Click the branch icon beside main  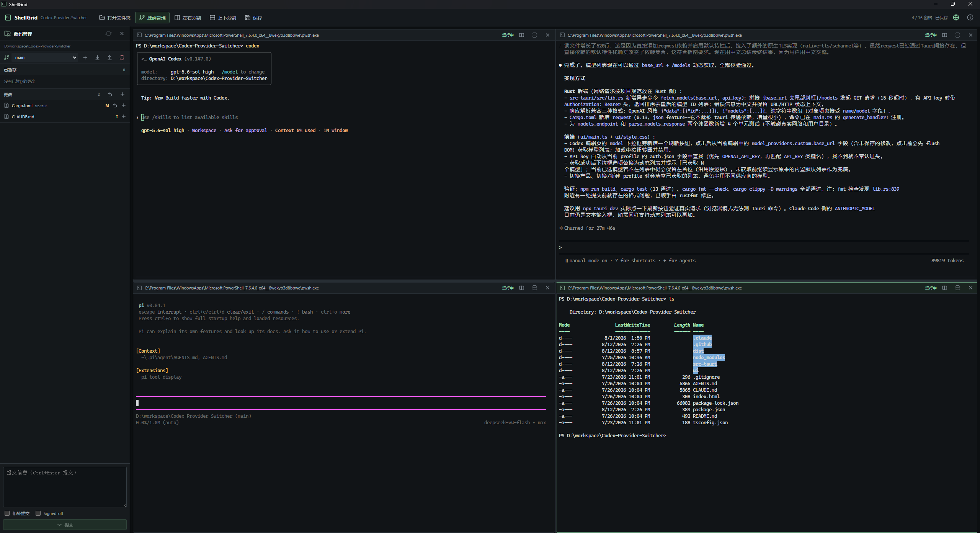[7, 57]
